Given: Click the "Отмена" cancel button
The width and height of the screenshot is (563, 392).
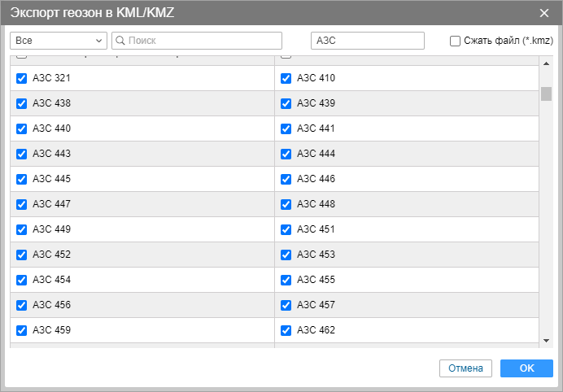Looking at the screenshot, I should (465, 368).
